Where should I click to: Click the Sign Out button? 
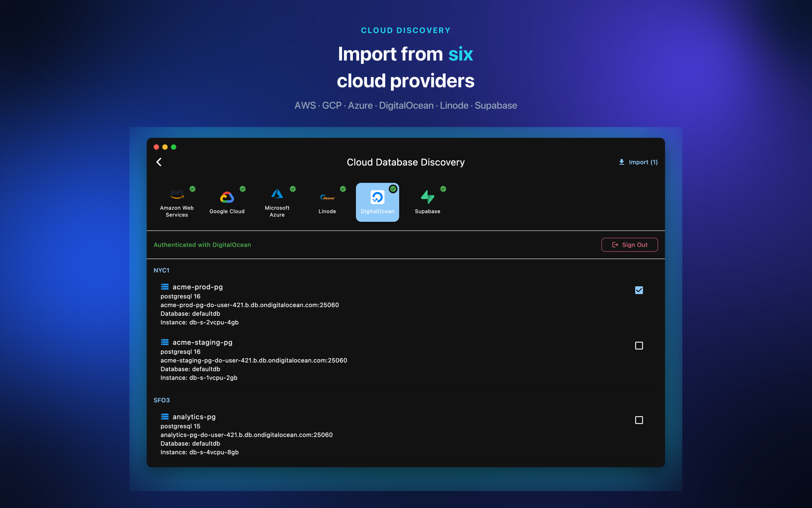click(x=630, y=245)
